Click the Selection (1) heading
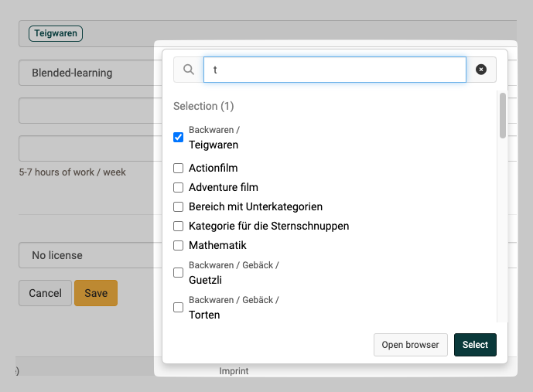The height and width of the screenshot is (392, 533). pyautogui.click(x=203, y=106)
